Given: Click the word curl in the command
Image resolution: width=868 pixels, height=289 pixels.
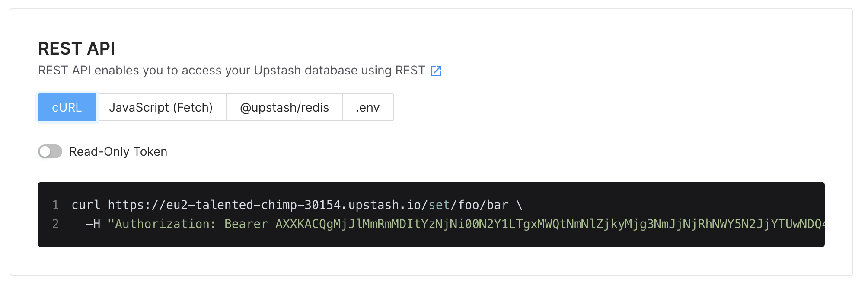Looking at the screenshot, I should 86,205.
